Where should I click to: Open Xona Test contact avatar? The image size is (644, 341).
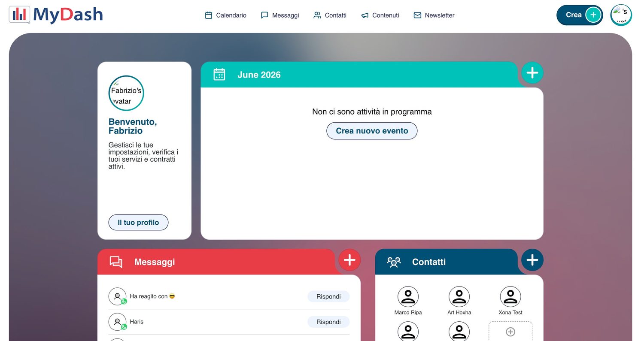(510, 296)
